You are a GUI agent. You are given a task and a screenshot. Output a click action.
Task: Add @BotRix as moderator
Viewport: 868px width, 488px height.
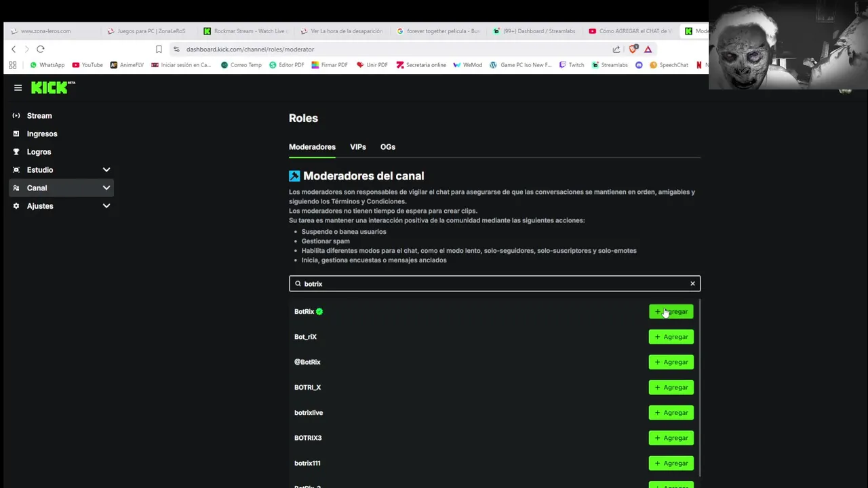[x=671, y=362]
